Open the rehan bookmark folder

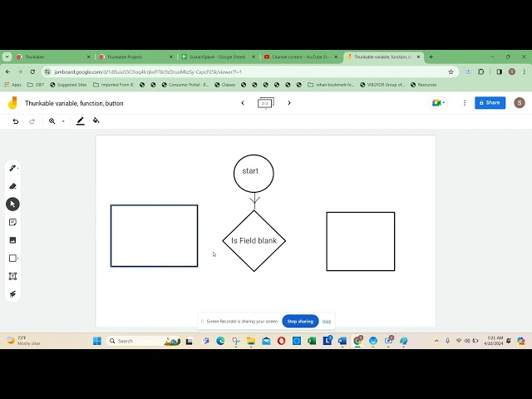point(331,85)
